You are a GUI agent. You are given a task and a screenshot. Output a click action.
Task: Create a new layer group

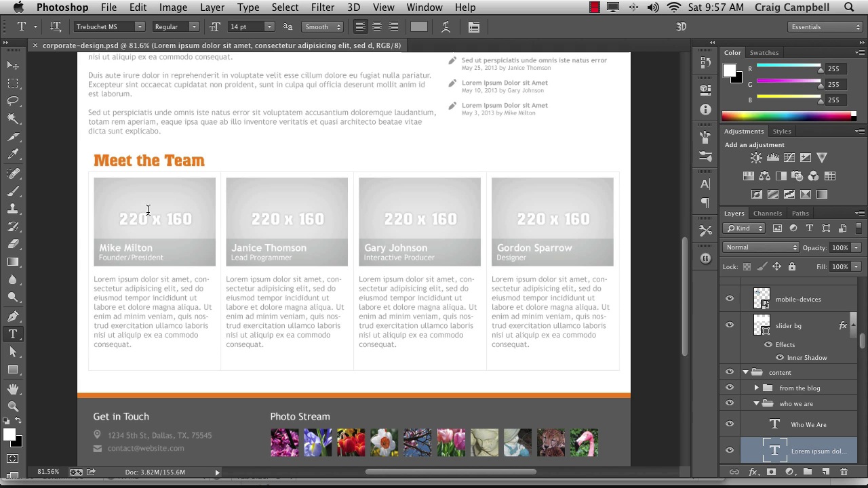807,472
